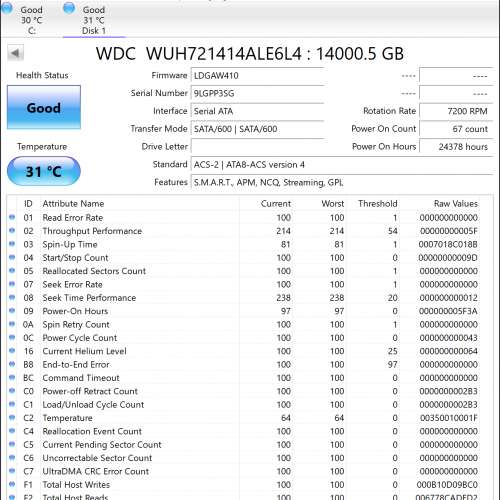
Task: Click the Power On Hours value 24378 hours
Action: tap(456, 147)
